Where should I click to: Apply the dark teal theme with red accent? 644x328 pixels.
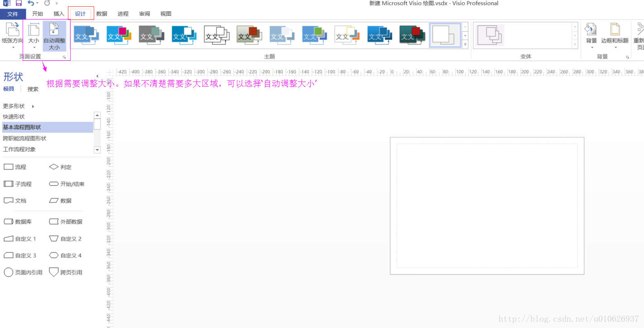point(413,35)
